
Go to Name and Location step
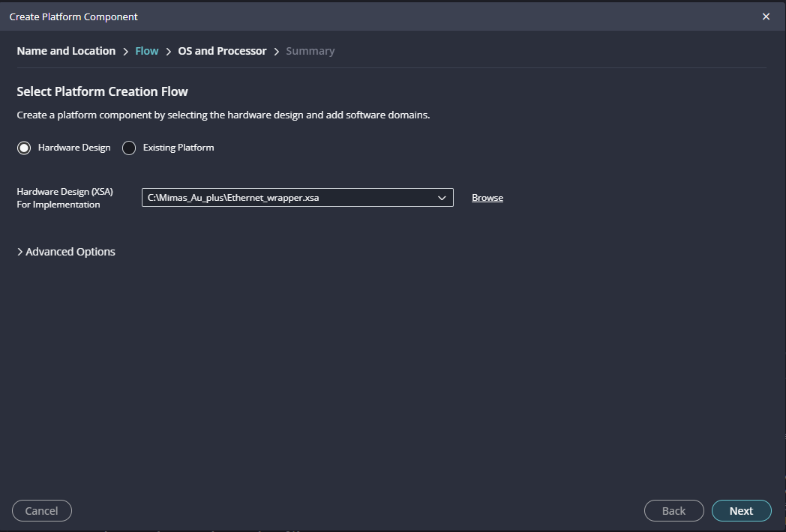66,51
